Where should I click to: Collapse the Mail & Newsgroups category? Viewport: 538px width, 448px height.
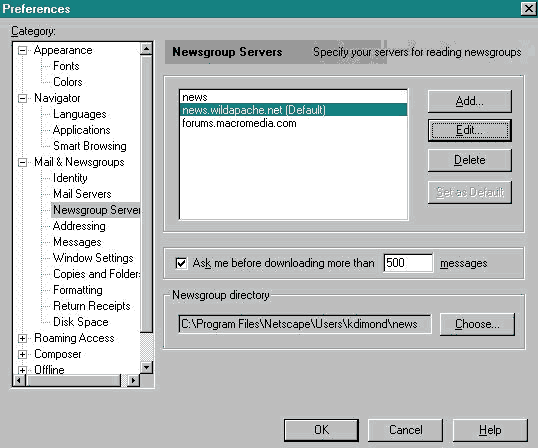pyautogui.click(x=22, y=162)
